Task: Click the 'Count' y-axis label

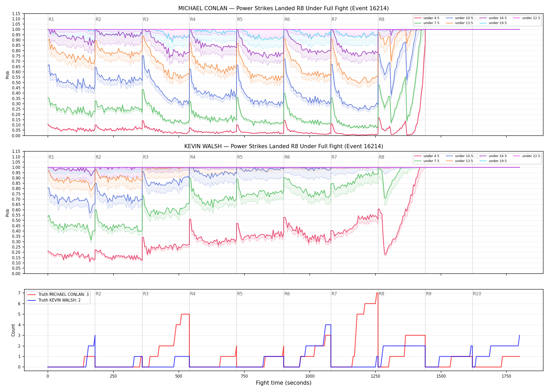Action: 13,330
